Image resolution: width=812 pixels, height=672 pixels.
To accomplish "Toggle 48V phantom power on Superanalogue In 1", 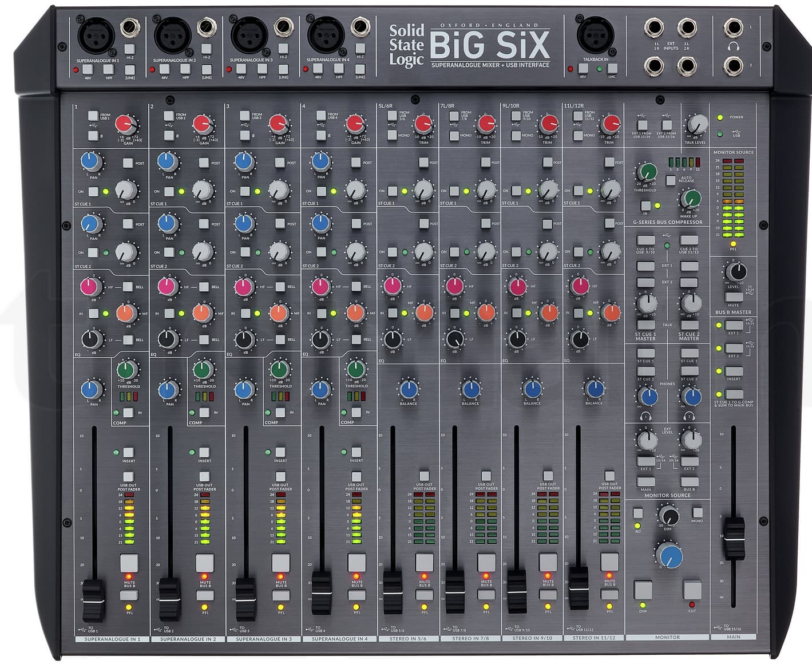I will coord(88,69).
